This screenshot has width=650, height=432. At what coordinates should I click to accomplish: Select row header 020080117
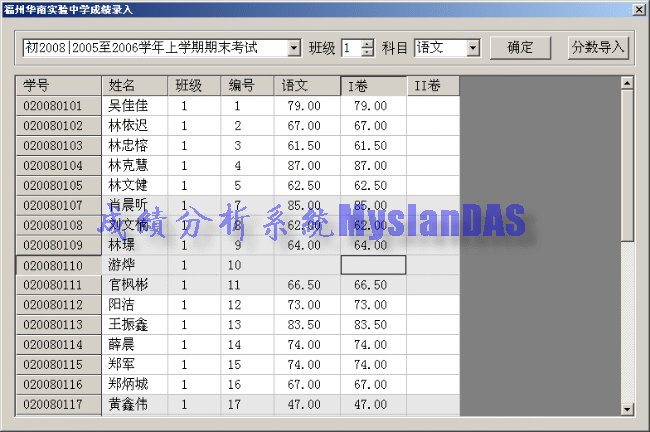click(58, 405)
